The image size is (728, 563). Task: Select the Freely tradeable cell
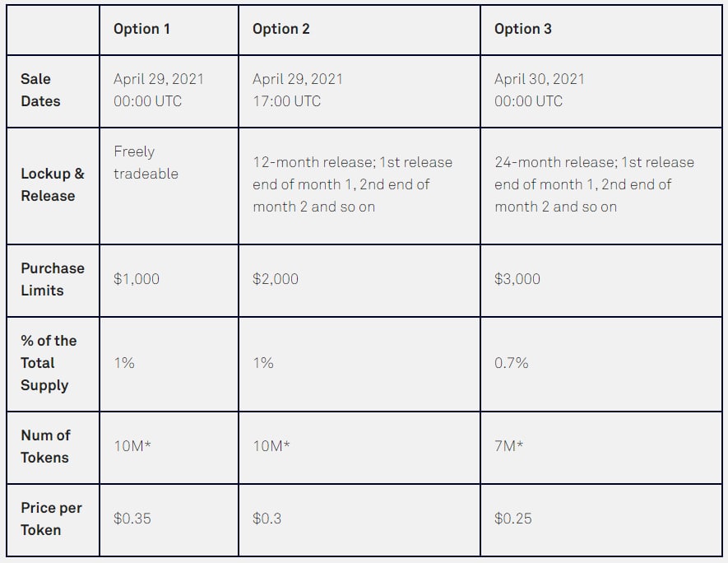point(146,163)
